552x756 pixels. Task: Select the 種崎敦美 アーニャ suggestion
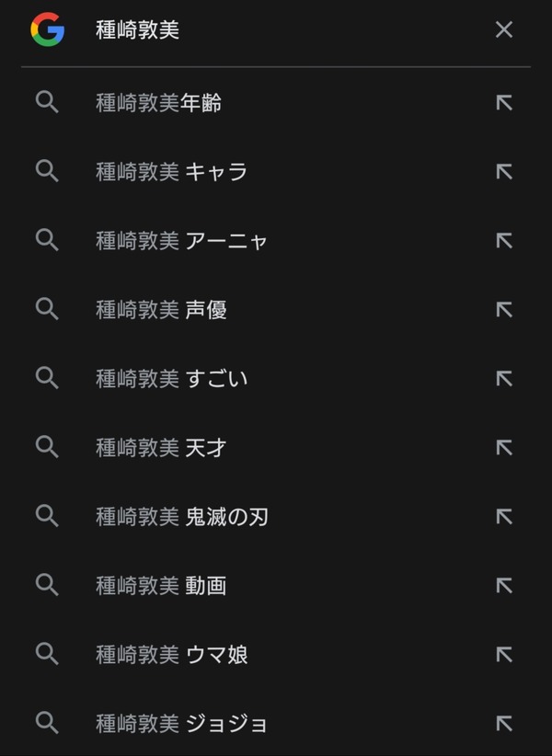pyautogui.click(x=181, y=241)
